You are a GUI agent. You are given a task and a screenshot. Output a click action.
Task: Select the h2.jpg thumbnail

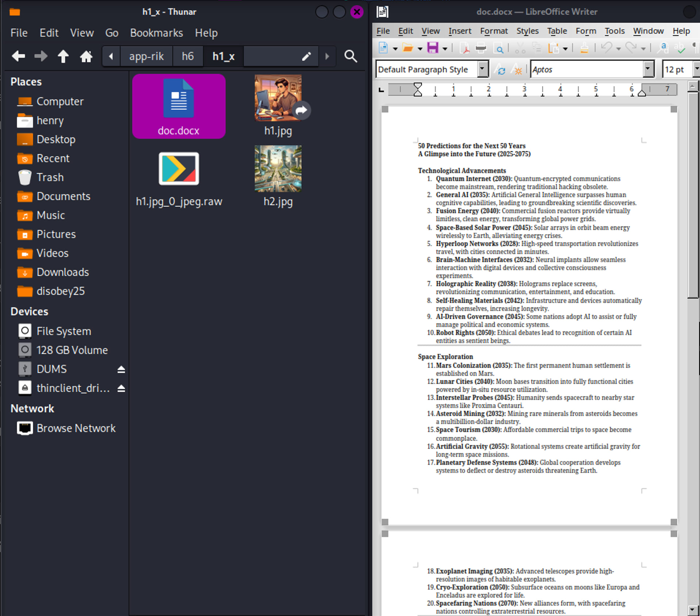(x=278, y=169)
